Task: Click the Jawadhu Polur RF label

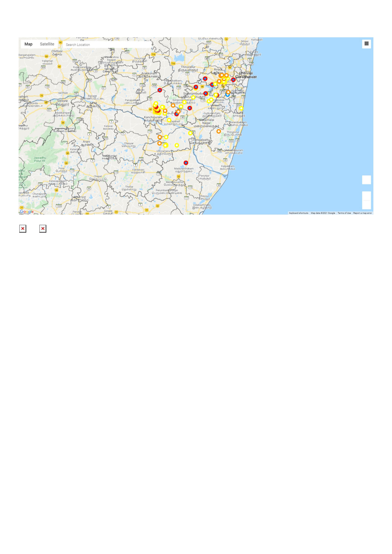Action: (40, 159)
